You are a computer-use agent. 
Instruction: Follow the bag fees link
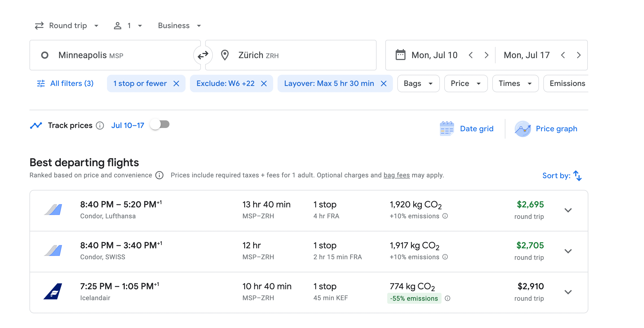(x=396, y=175)
